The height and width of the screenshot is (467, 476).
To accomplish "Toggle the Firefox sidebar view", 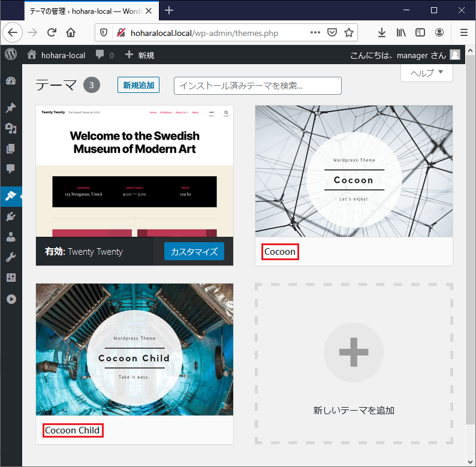I will click(420, 33).
